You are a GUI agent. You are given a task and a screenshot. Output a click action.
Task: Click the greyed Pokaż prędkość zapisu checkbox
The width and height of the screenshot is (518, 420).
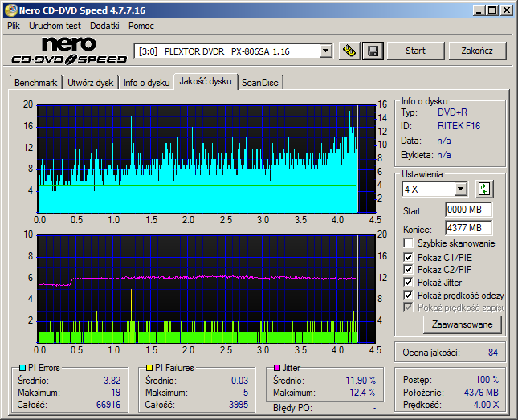408,308
